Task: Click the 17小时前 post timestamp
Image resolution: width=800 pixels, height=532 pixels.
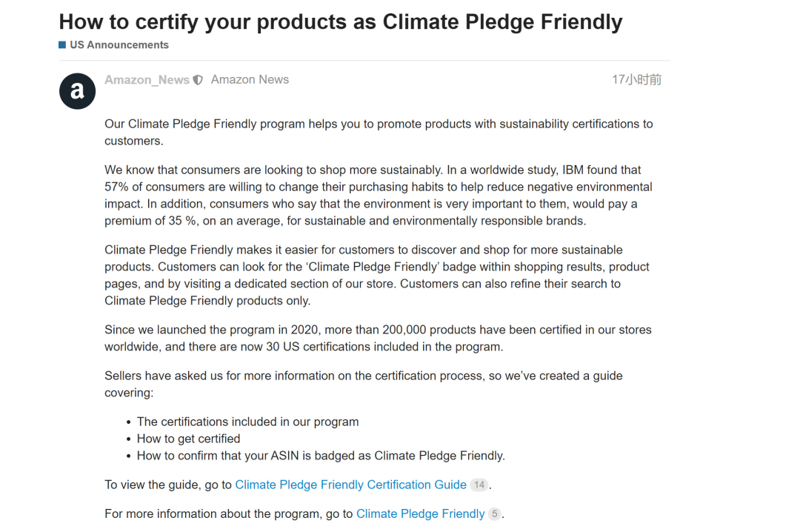Action: tap(637, 79)
